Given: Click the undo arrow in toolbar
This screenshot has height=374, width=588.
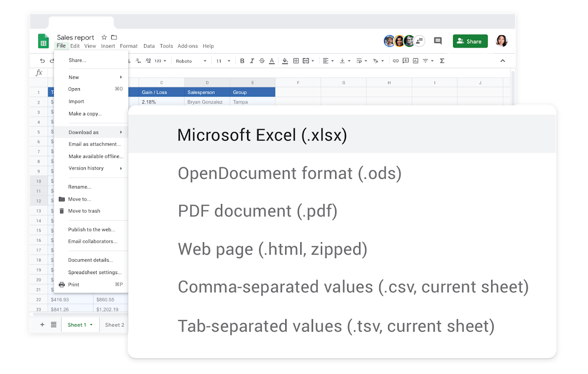Looking at the screenshot, I should (42, 61).
